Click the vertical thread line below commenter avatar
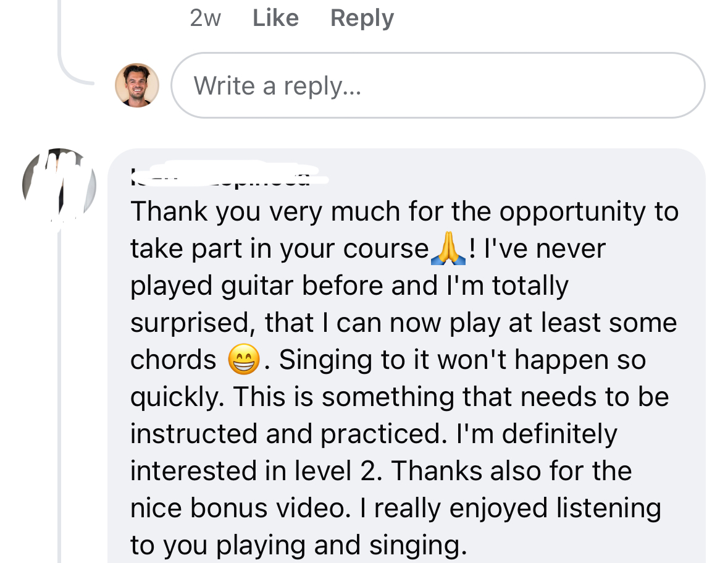This screenshot has height=563, width=728. pos(59,402)
